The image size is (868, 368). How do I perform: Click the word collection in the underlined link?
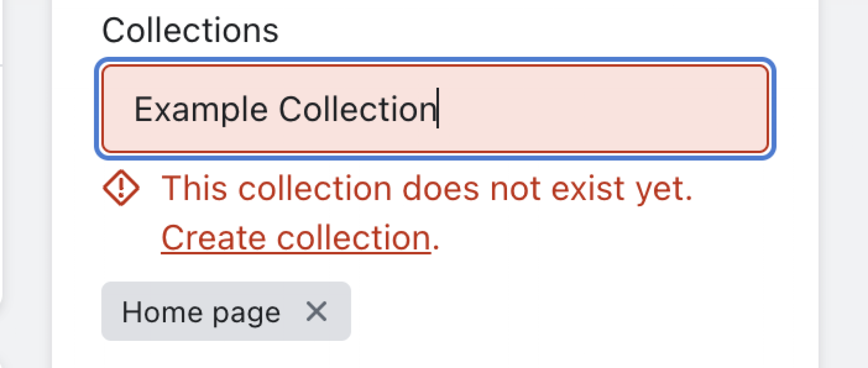(x=353, y=238)
